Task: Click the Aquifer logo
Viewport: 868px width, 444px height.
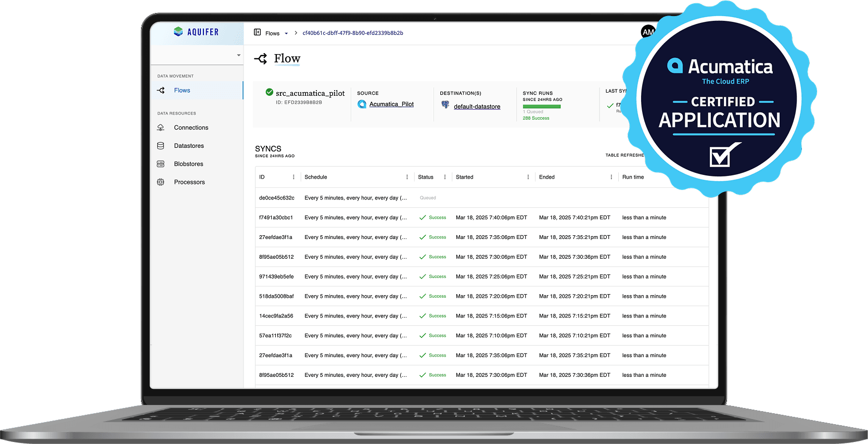Action: point(196,32)
